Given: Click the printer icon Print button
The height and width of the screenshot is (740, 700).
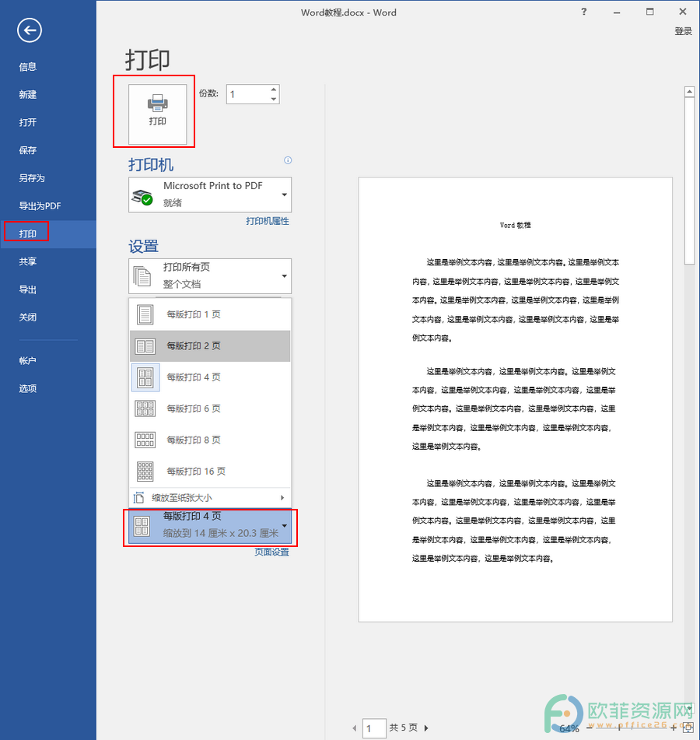Looking at the screenshot, I should coord(158,114).
